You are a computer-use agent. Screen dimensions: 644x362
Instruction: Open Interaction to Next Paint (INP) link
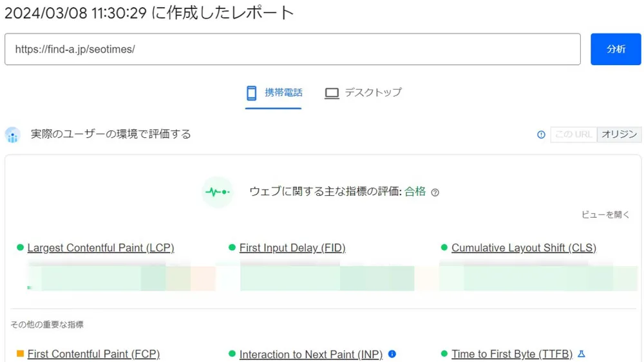[311, 354]
